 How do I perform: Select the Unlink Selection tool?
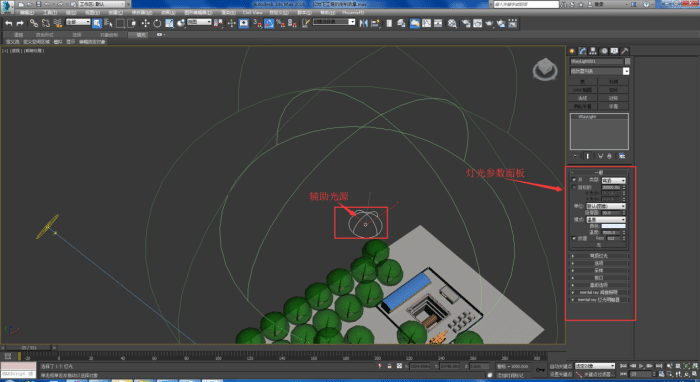pyautogui.click(x=46, y=23)
